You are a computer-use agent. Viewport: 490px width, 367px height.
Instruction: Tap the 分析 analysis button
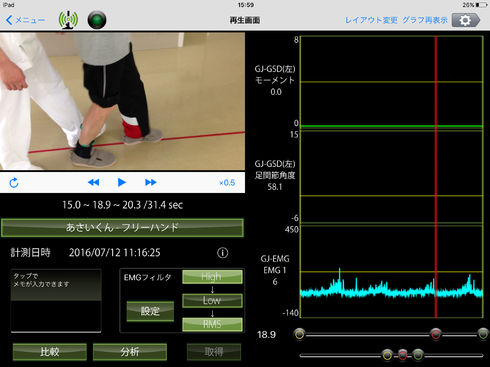pos(130,352)
